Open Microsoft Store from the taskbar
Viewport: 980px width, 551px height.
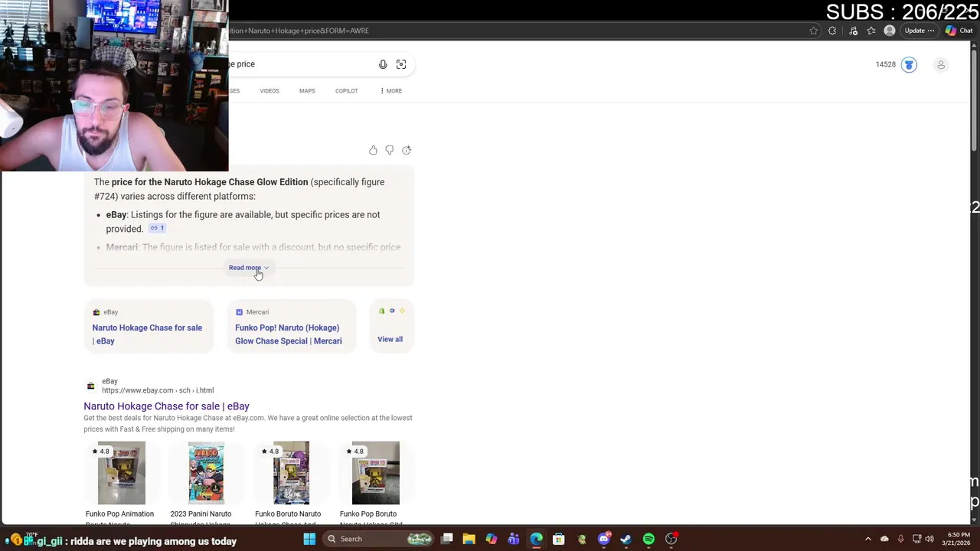(559, 539)
